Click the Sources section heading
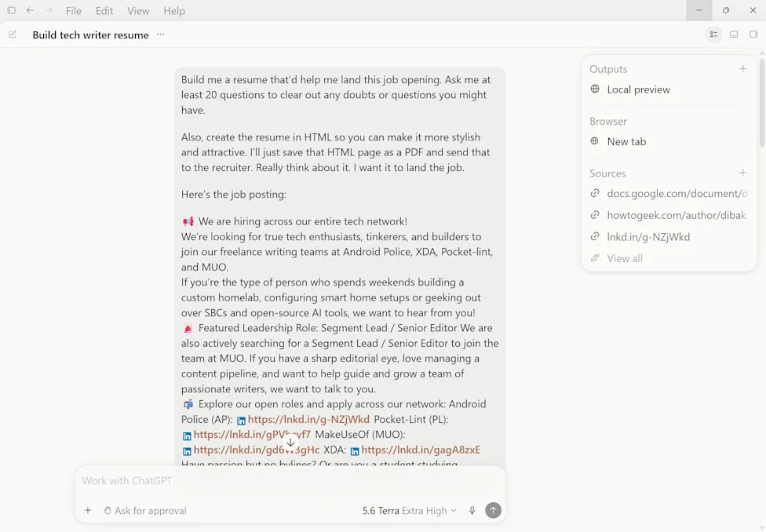The image size is (766, 532). click(607, 173)
